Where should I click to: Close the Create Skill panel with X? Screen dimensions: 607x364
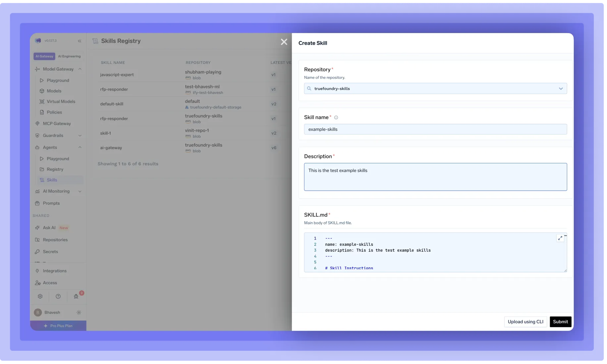(284, 42)
